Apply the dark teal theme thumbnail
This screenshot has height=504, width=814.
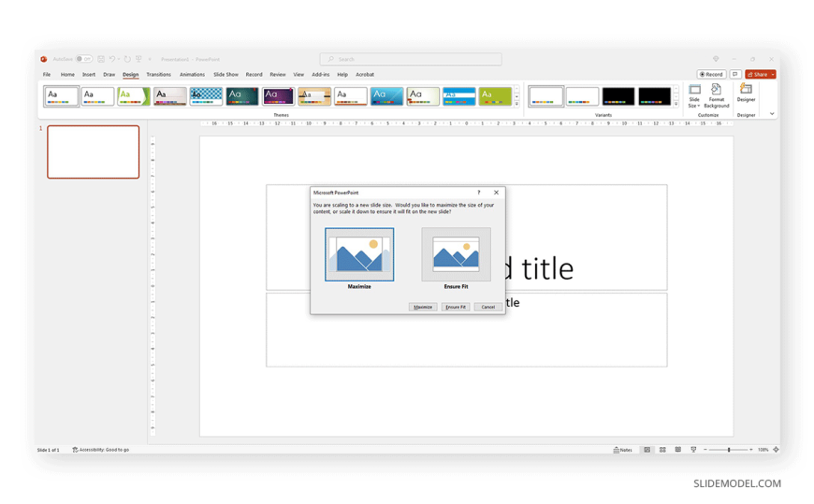[242, 96]
